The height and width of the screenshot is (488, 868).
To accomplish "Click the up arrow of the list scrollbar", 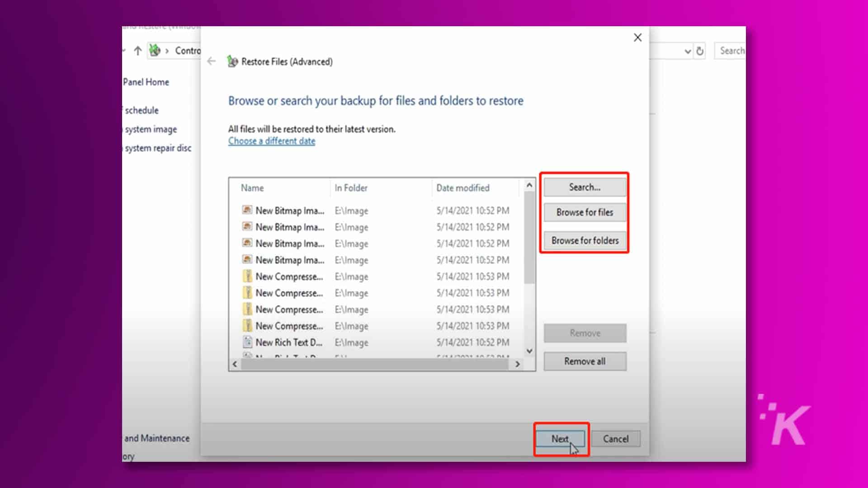I will click(529, 185).
